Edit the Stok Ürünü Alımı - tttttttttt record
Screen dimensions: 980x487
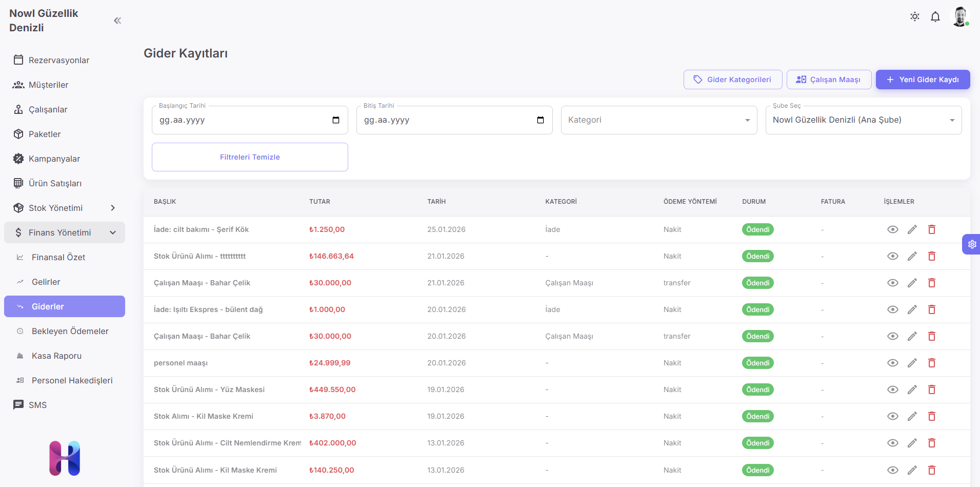912,256
